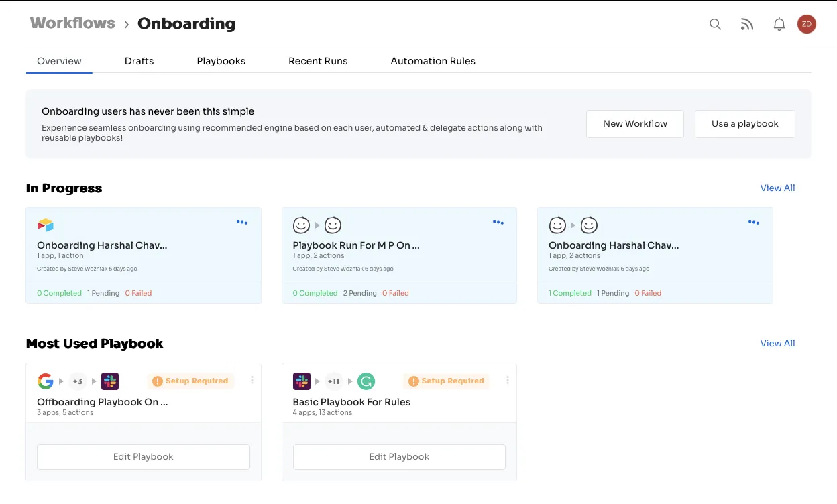The width and height of the screenshot is (837, 504).
Task: Edit the Offboarding Playbook
Action: (144, 457)
